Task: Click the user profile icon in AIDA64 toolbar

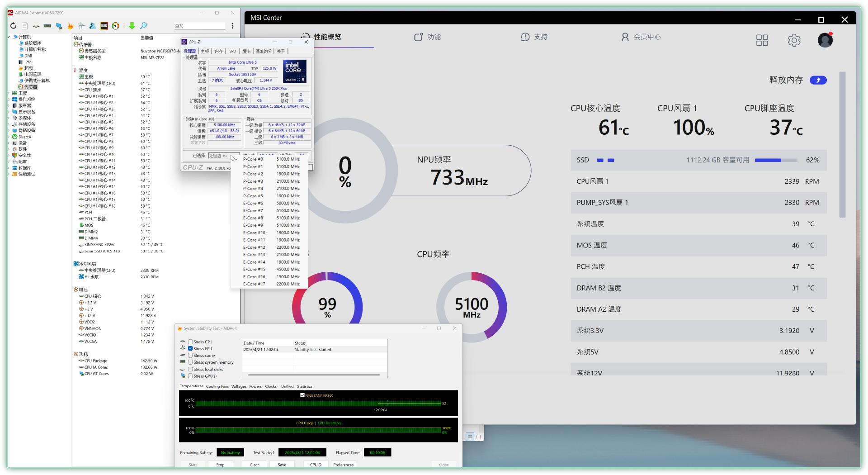Action: [93, 26]
